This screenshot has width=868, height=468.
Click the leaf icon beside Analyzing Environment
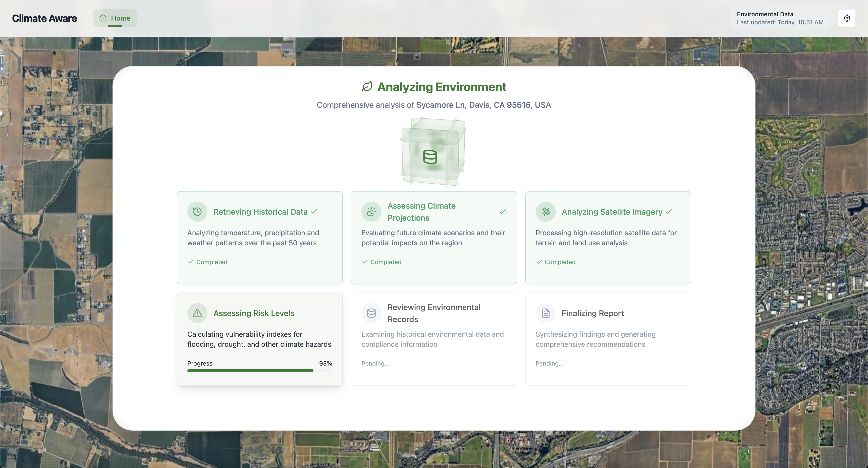367,87
